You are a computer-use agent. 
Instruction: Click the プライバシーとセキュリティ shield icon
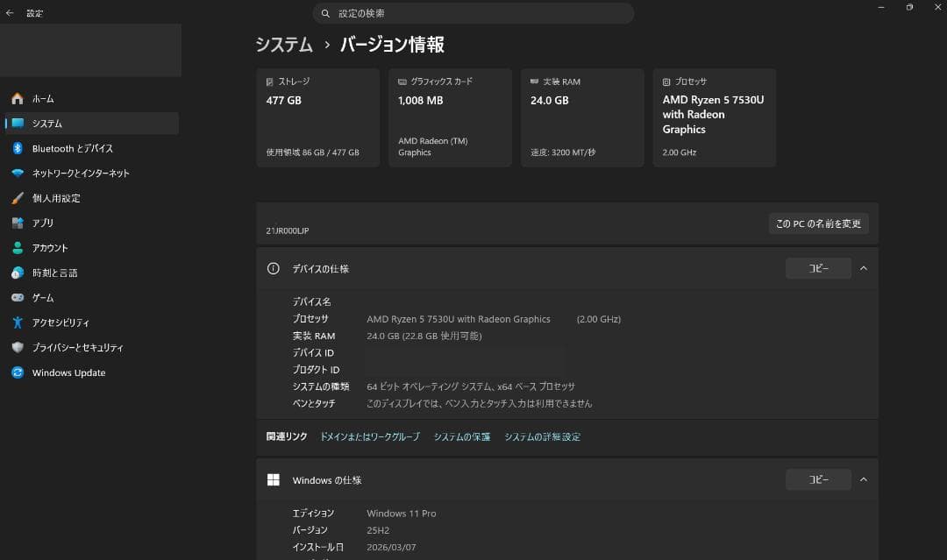point(18,347)
